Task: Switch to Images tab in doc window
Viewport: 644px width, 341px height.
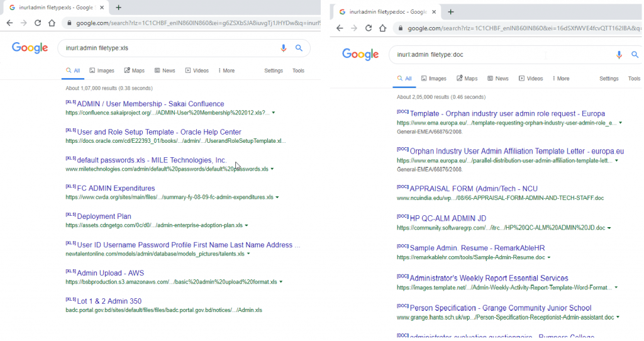Action: 434,79
